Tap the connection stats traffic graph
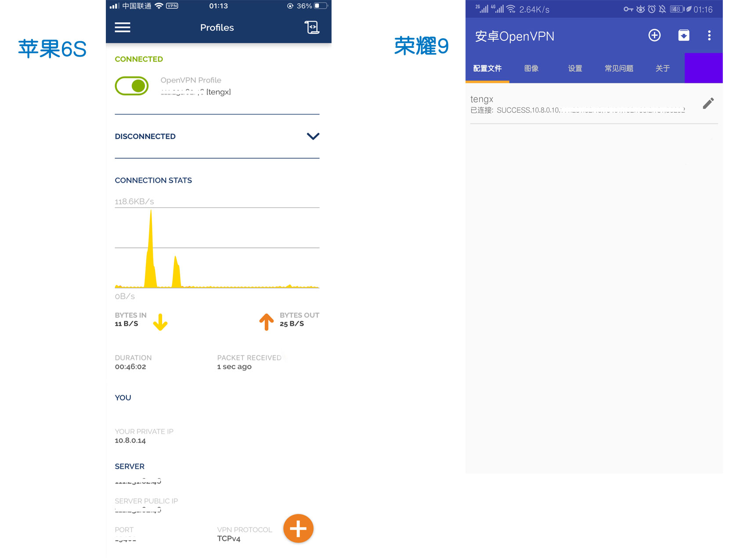 [217, 248]
